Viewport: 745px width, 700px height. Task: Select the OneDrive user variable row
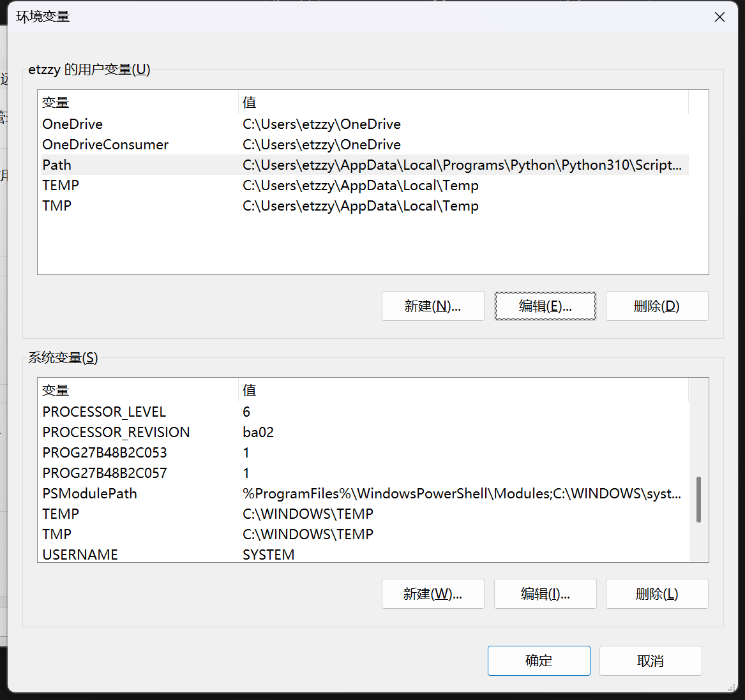click(365, 124)
